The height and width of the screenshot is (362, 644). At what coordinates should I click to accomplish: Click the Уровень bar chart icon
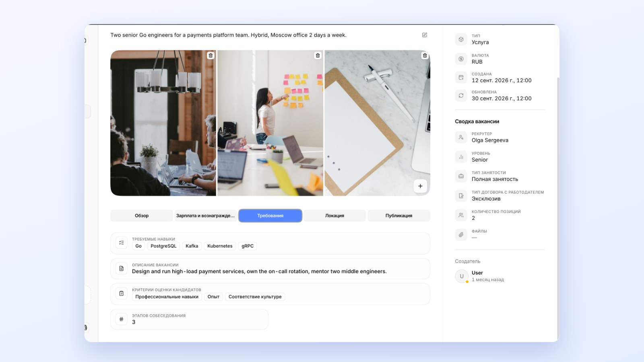click(461, 157)
